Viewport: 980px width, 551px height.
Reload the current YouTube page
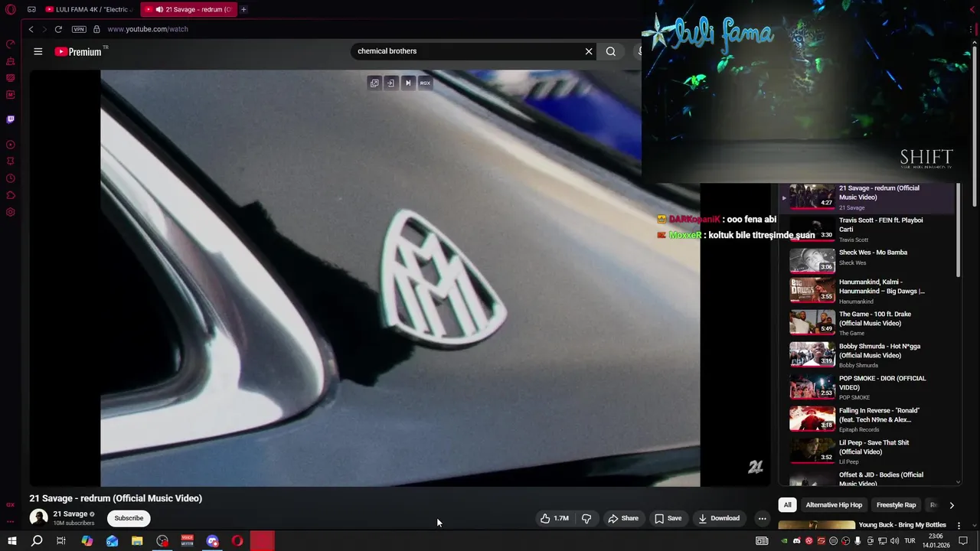click(x=58, y=29)
